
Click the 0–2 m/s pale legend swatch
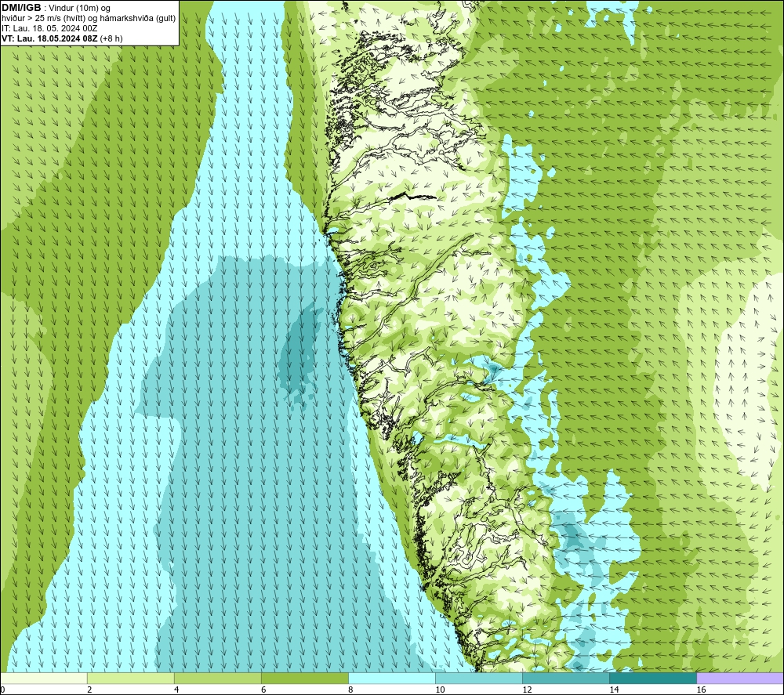click(x=44, y=678)
